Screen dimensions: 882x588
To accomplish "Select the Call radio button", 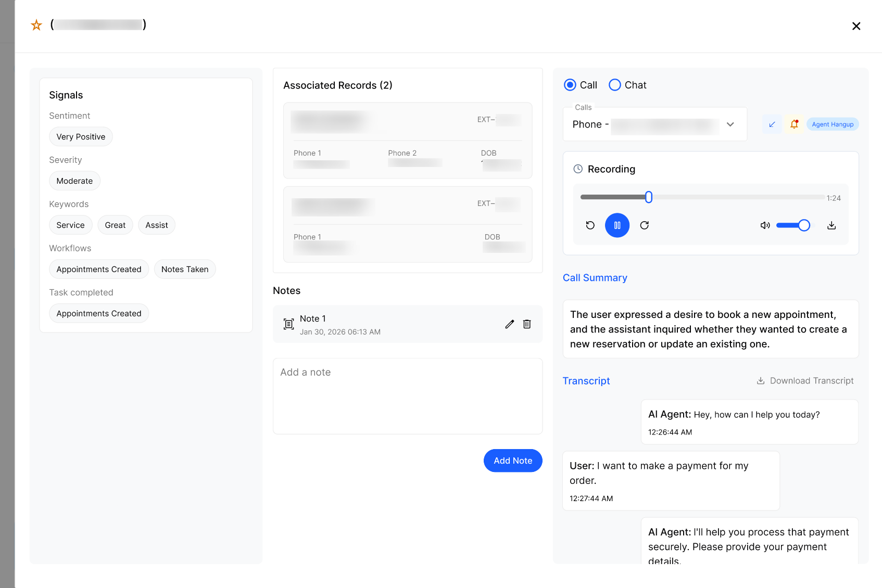I will (570, 85).
